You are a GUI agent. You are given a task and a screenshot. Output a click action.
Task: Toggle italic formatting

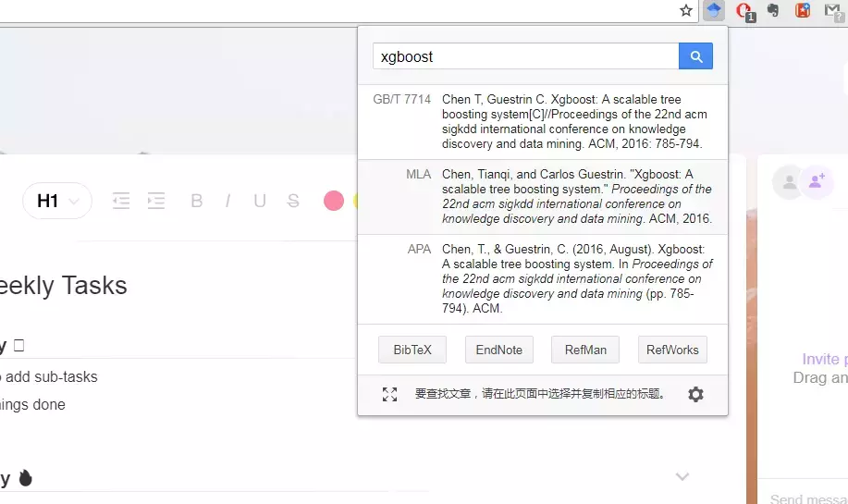227,201
